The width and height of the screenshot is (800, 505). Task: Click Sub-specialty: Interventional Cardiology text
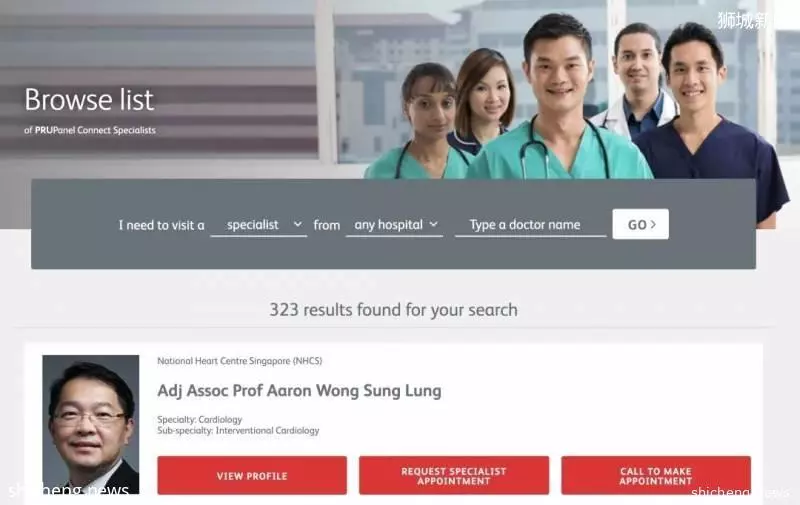(x=238, y=431)
